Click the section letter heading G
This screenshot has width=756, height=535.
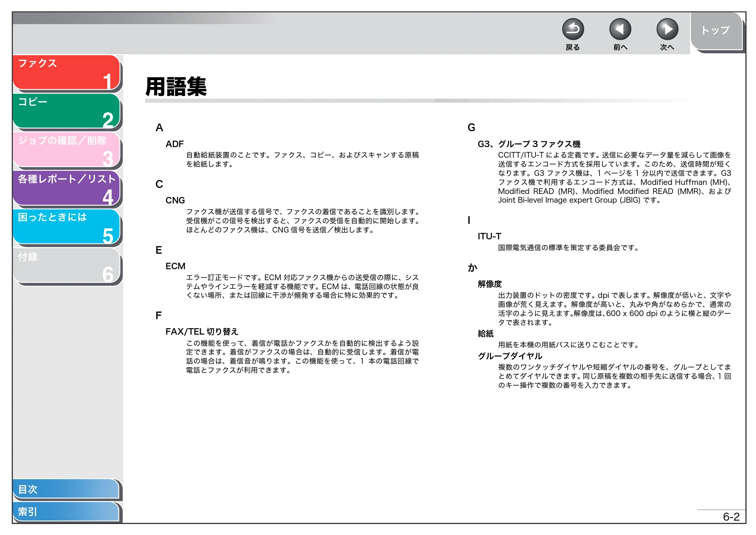point(471,127)
